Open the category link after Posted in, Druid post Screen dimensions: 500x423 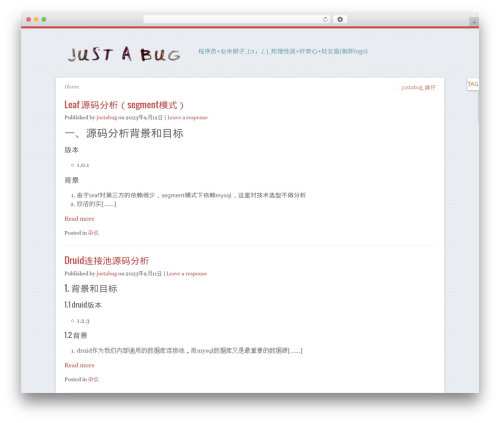point(93,379)
